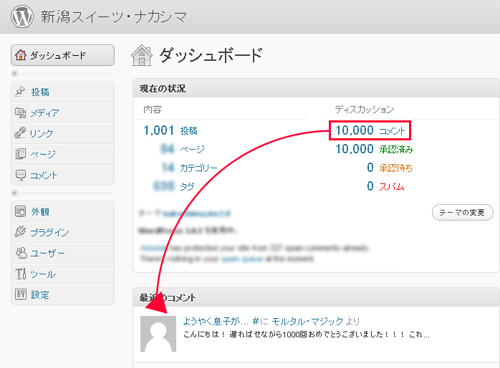Click the テーマの変更 button
The image size is (500, 368).
462,213
